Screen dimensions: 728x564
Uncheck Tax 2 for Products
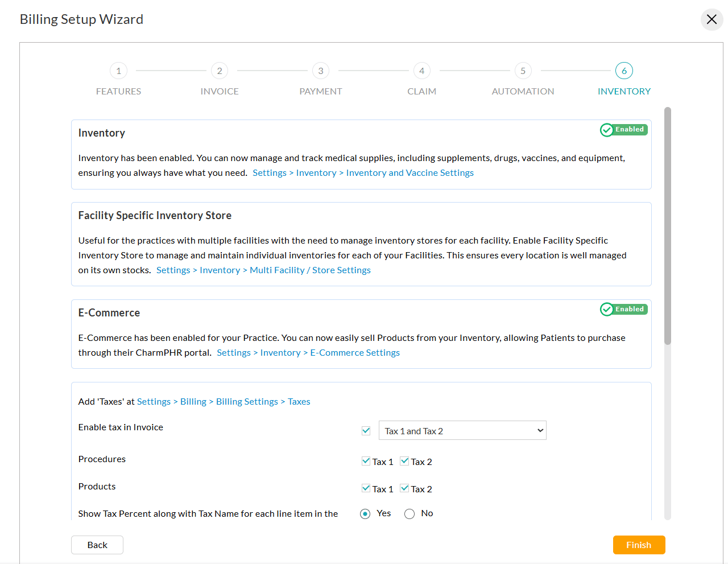pos(404,488)
